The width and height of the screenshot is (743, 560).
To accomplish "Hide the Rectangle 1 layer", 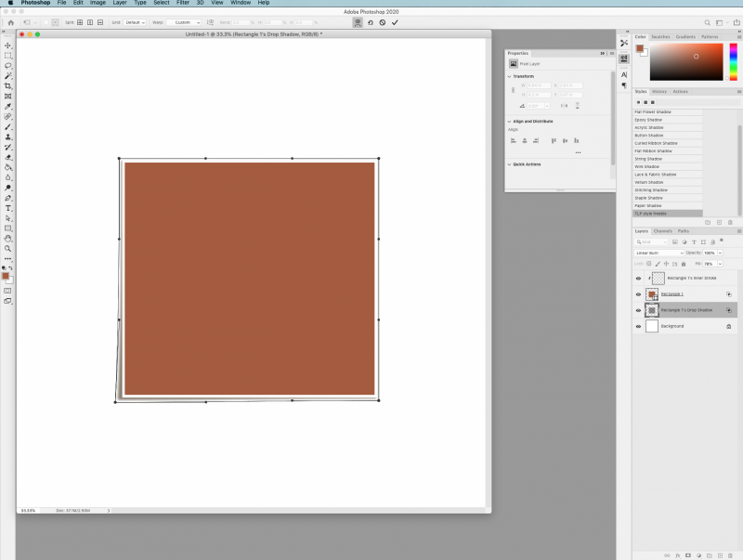I will [638, 294].
